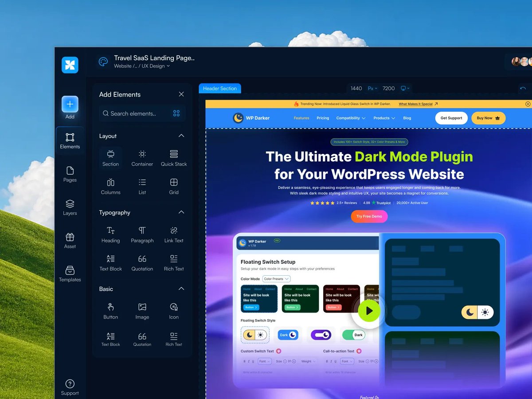Add a Heading typography element

point(111,235)
